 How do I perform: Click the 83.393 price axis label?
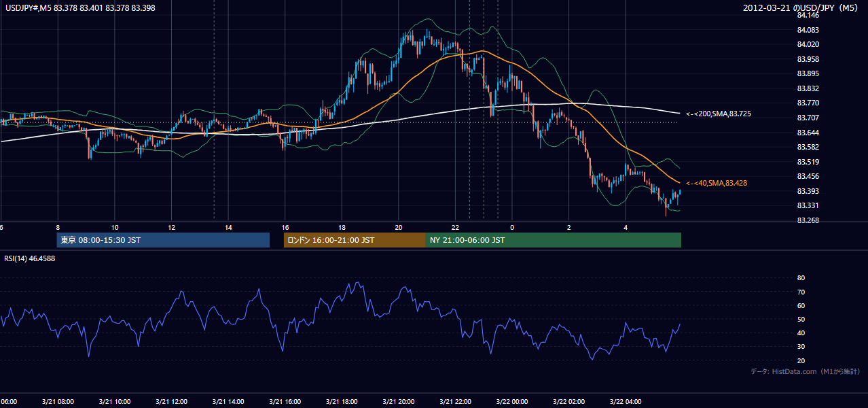[810, 191]
